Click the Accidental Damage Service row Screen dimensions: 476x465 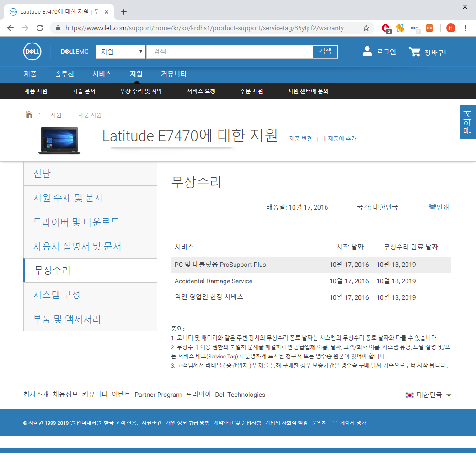click(x=310, y=281)
